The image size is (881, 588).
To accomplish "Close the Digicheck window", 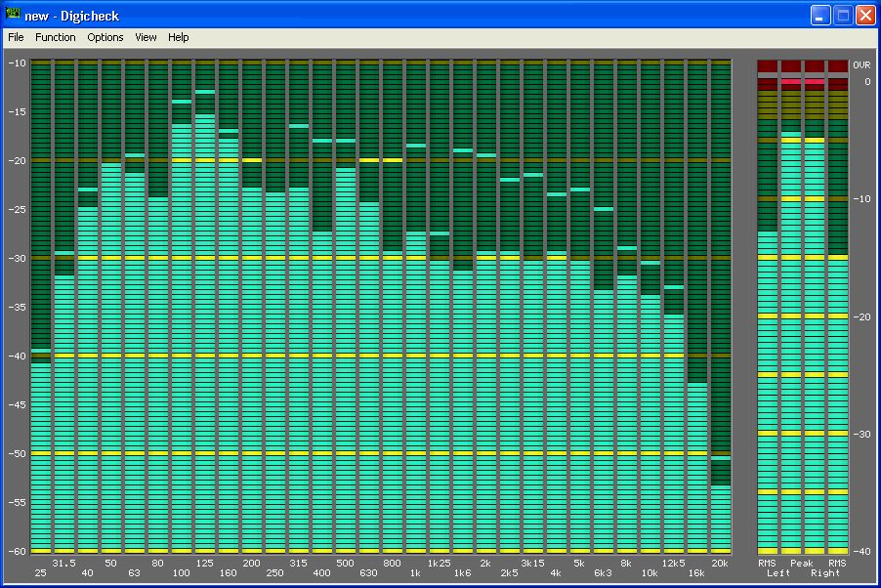I will point(865,16).
